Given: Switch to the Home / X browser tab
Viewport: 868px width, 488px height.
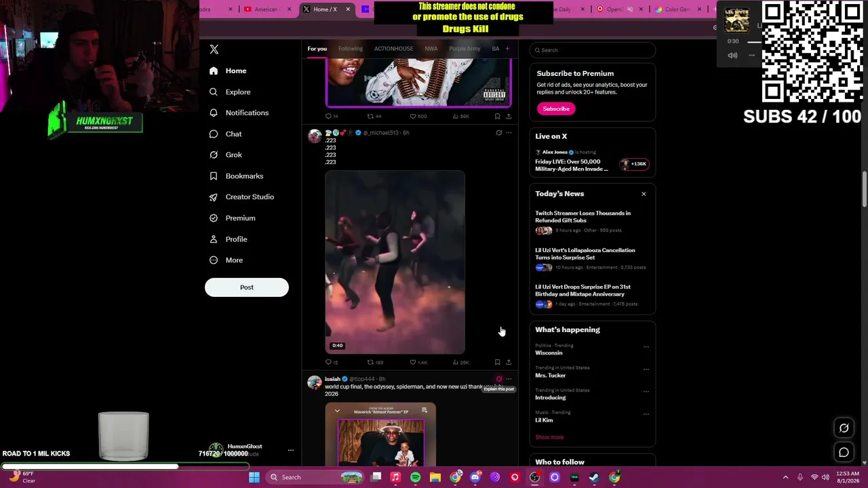Looking at the screenshot, I should coord(325,9).
